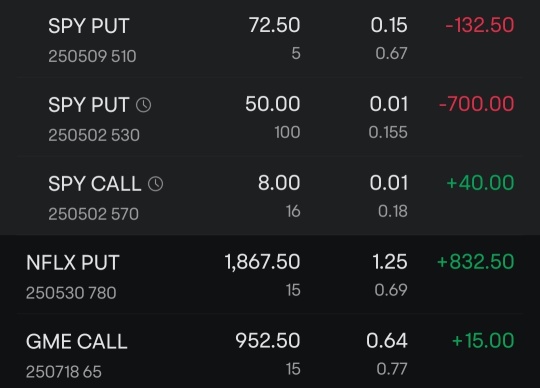
Task: Click the +15.00 profit on GME CALL
Action: [483, 340]
